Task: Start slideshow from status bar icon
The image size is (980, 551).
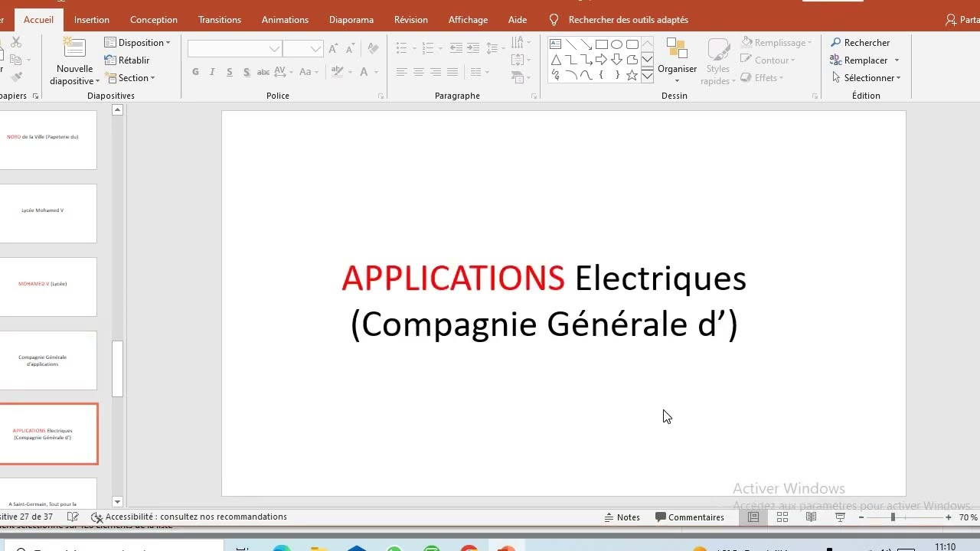Action: [x=840, y=517]
